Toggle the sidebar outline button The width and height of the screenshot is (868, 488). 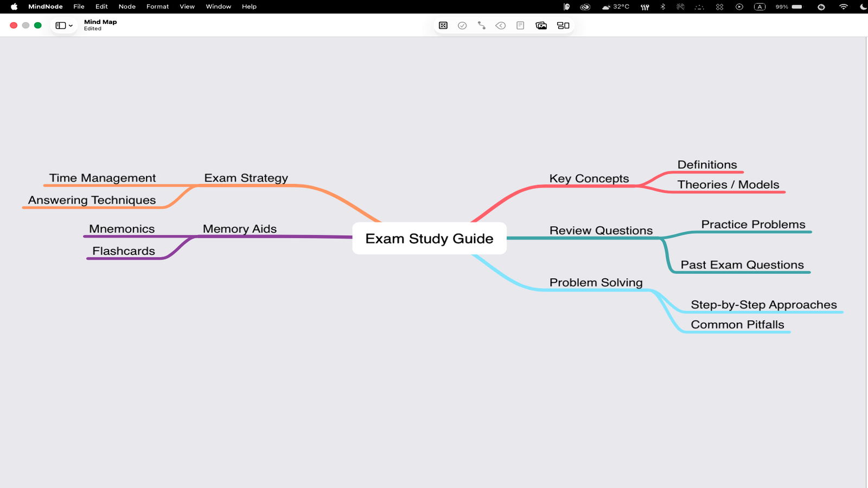[x=61, y=25]
